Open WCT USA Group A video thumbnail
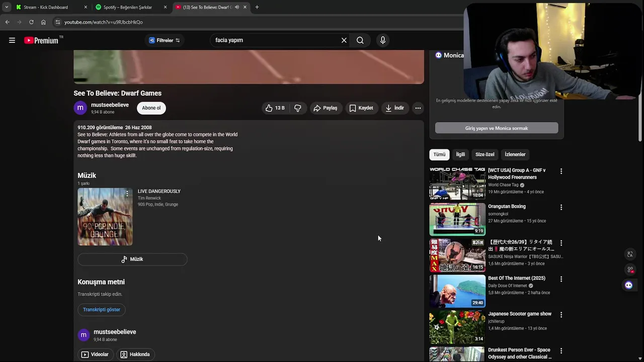644x362 pixels. [457, 184]
